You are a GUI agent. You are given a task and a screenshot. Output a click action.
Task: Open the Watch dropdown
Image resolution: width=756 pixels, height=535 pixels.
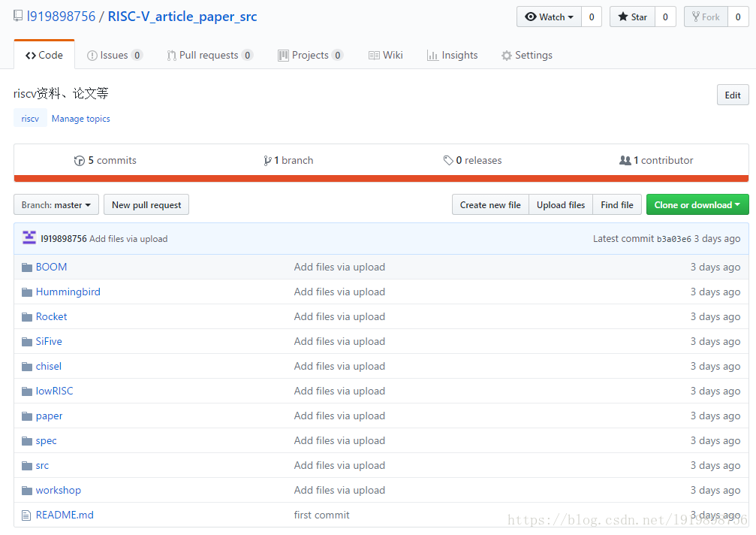(549, 17)
